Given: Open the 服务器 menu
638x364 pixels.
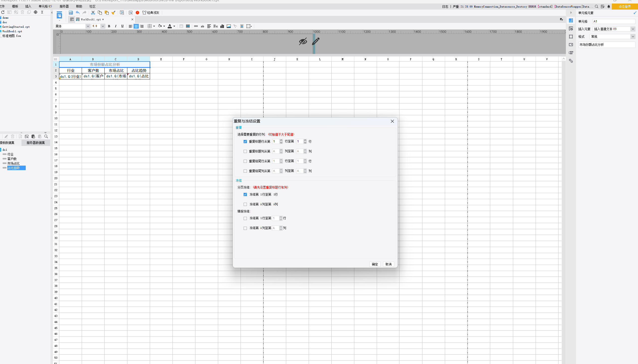Looking at the screenshot, I should (64, 6).
